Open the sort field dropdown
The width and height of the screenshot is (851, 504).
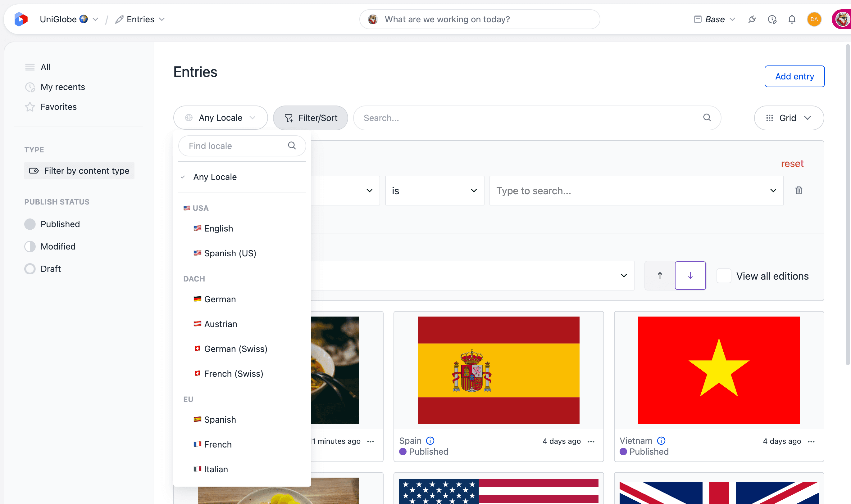click(472, 276)
